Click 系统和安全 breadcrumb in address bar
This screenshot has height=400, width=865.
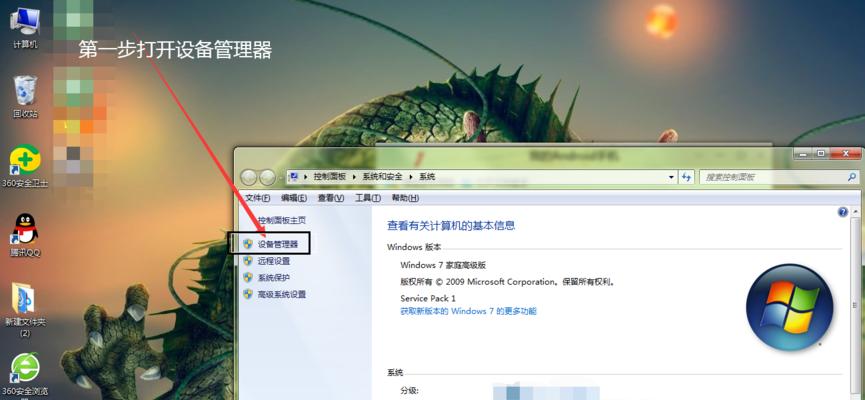tap(383, 177)
